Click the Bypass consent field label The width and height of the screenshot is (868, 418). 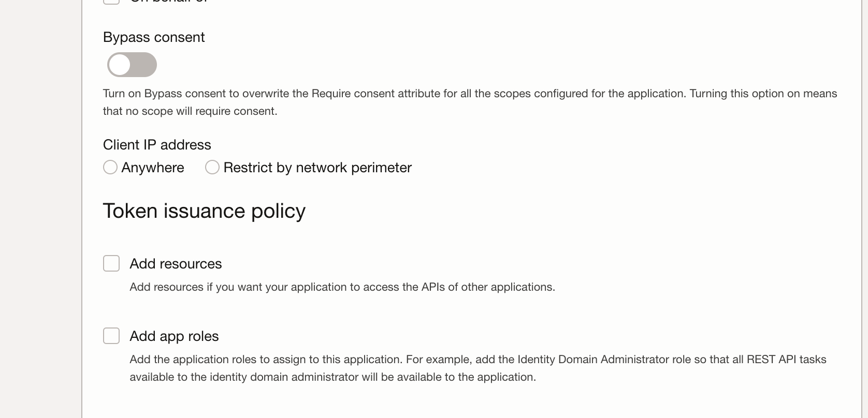154,37
